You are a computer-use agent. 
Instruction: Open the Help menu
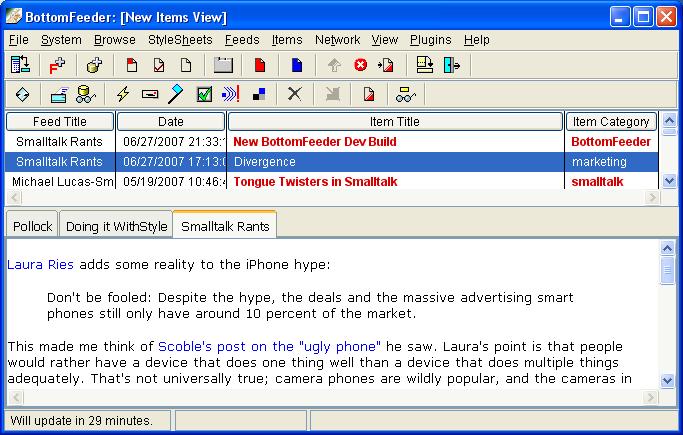477,40
